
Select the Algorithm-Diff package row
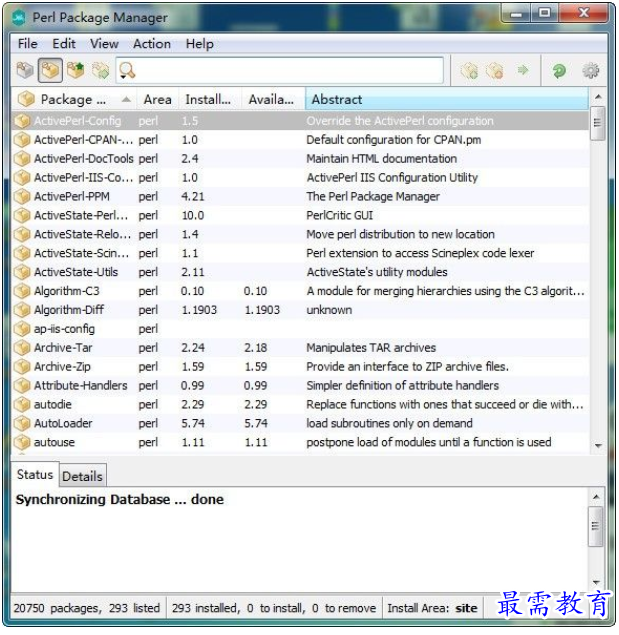pos(300,310)
